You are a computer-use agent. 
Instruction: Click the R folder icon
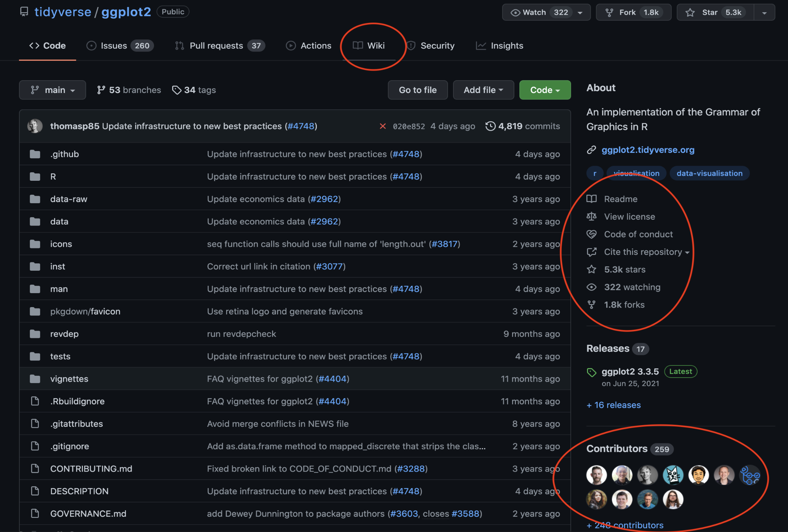pos(35,177)
